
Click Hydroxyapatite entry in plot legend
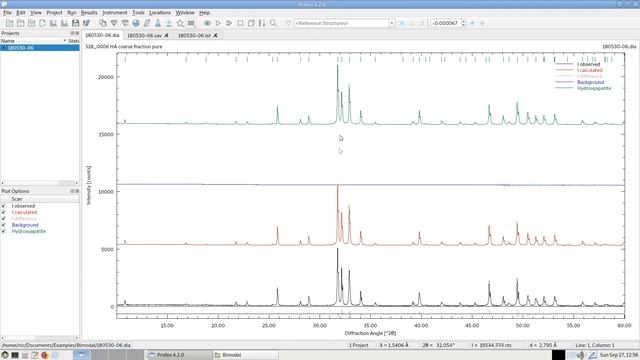[x=594, y=88]
